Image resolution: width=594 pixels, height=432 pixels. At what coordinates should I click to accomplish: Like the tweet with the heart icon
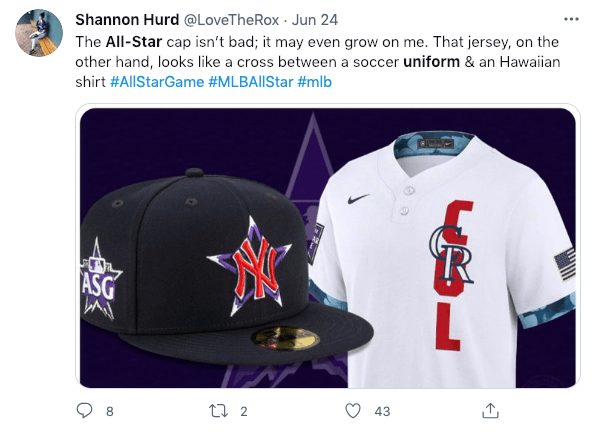coord(353,411)
